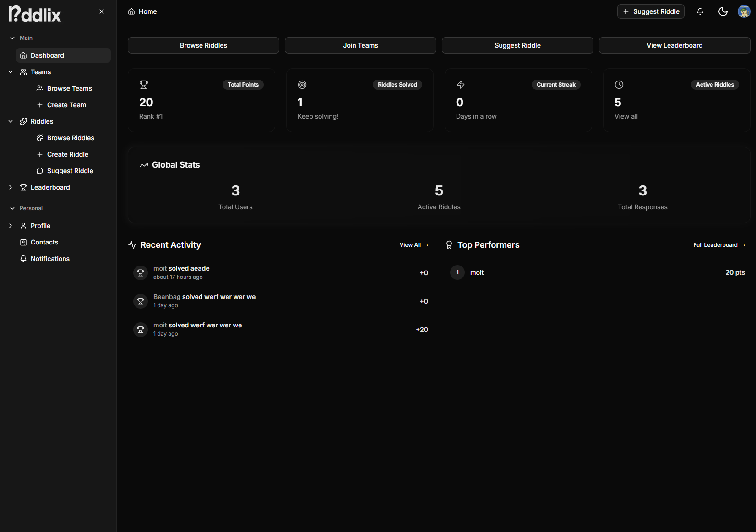
Task: Select Contacts in the sidebar
Action: 44,242
